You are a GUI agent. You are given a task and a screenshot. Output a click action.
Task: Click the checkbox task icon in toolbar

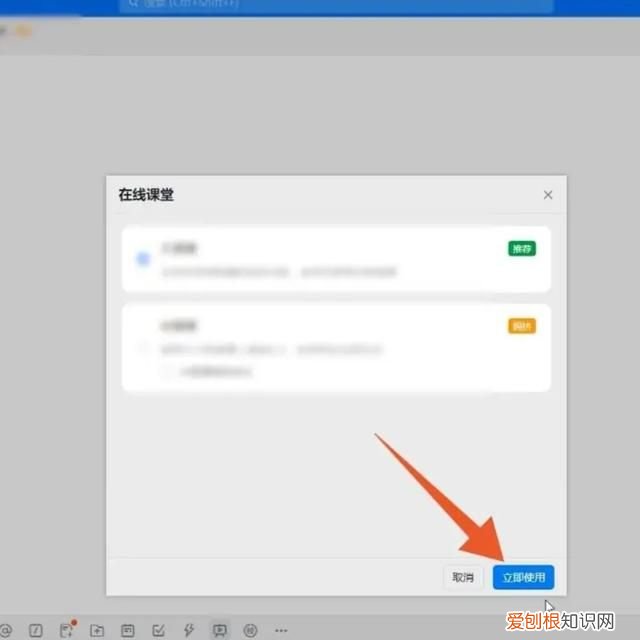point(158,631)
